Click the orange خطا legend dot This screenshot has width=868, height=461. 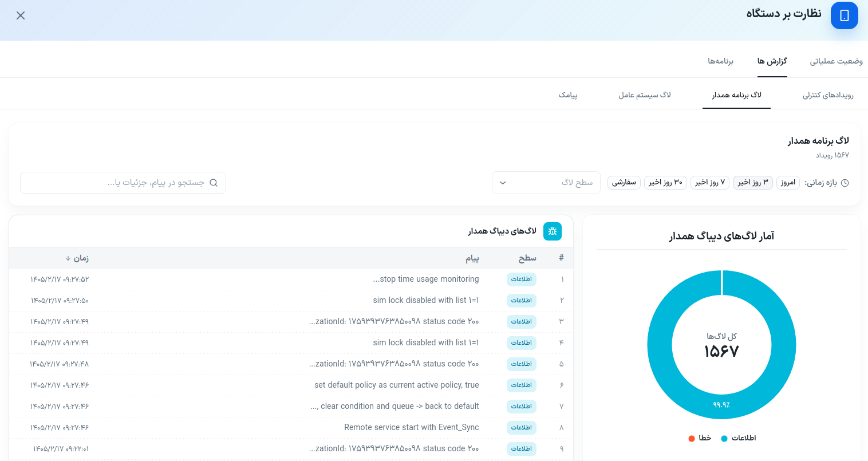[x=692, y=439]
